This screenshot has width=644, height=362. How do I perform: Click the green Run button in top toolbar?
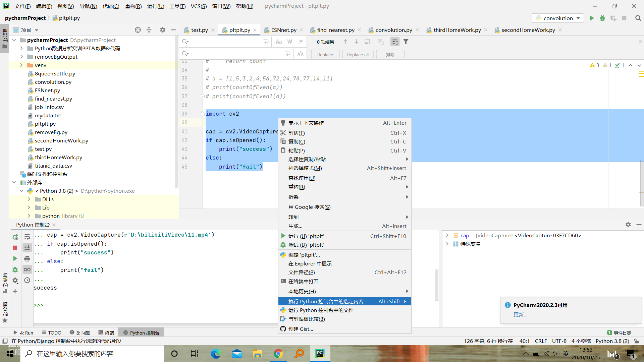tap(592, 18)
